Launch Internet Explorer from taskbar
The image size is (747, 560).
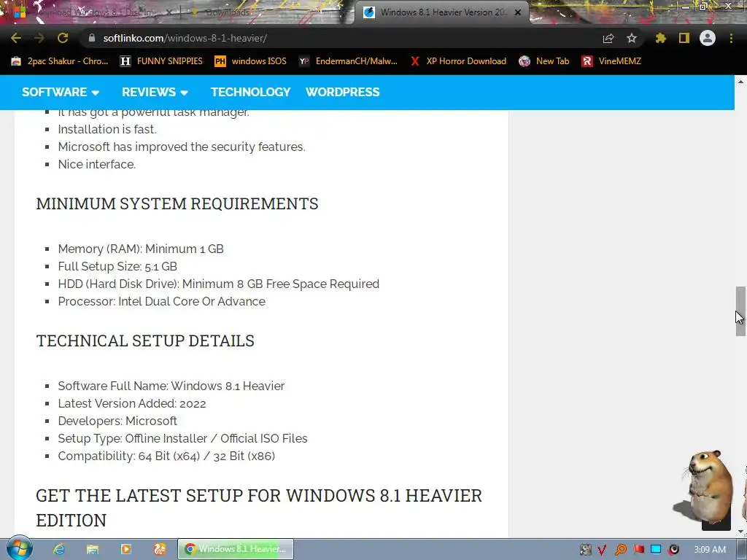pos(59,549)
